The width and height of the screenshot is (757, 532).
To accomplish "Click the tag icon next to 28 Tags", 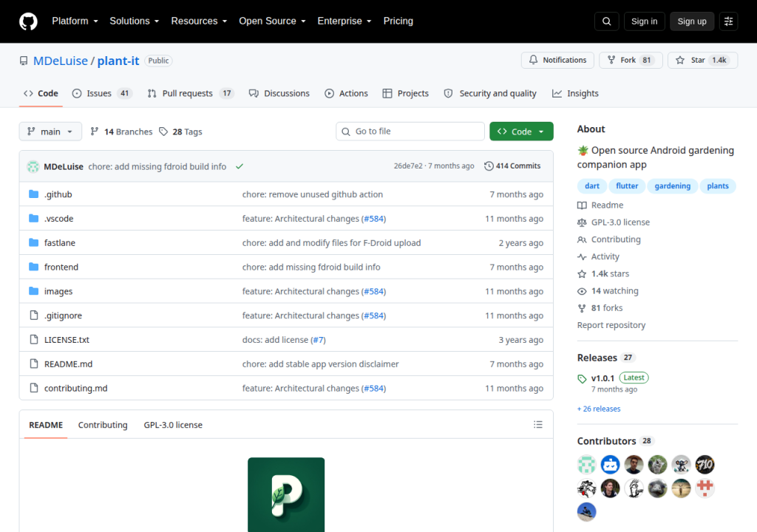I will (x=163, y=132).
